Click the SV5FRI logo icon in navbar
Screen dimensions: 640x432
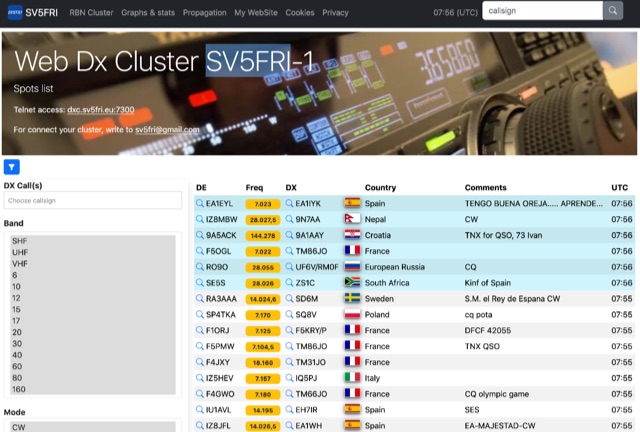pyautogui.click(x=13, y=12)
